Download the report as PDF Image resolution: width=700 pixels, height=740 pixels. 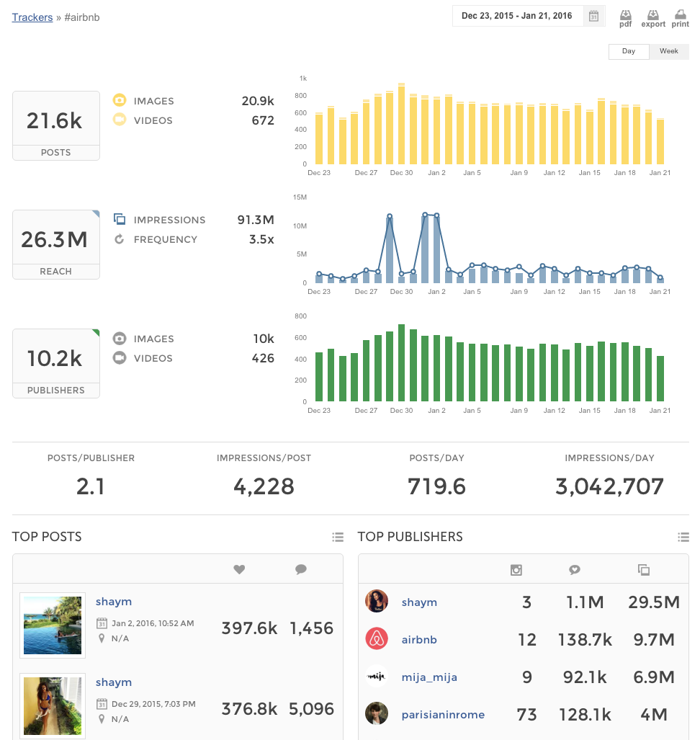click(x=626, y=19)
